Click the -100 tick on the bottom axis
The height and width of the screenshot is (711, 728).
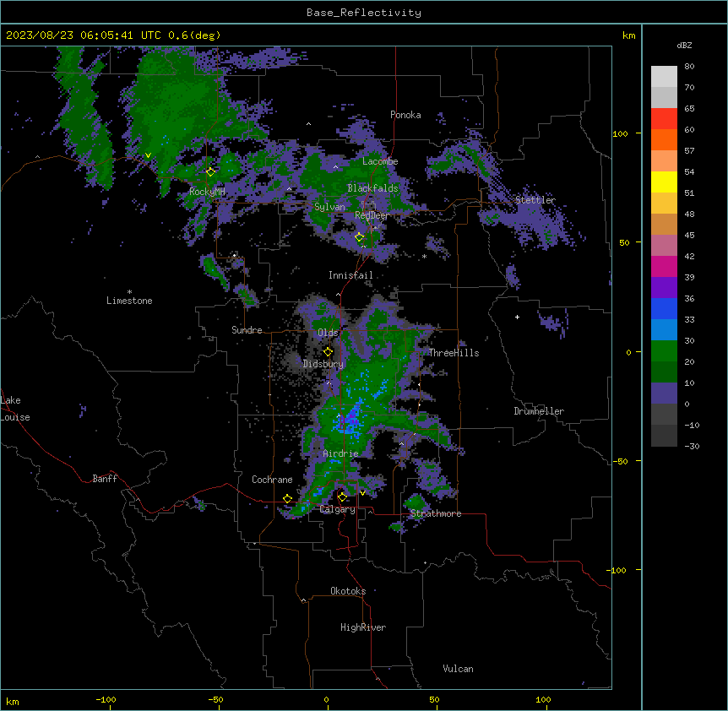(x=106, y=699)
